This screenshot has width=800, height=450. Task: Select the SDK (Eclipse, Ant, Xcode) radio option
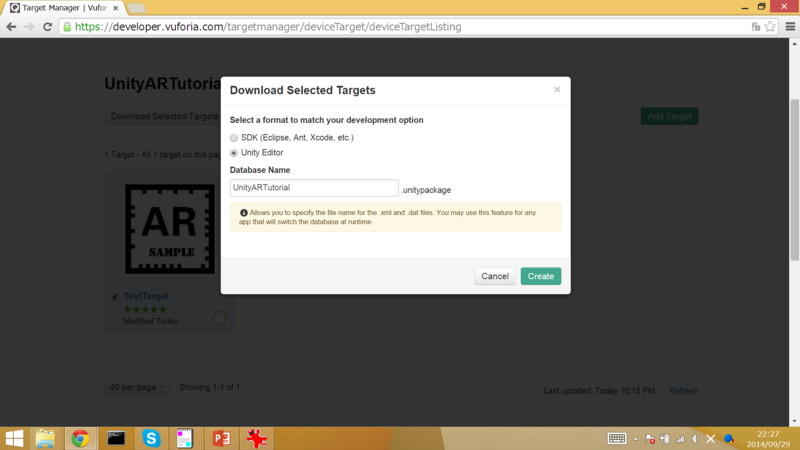(234, 138)
